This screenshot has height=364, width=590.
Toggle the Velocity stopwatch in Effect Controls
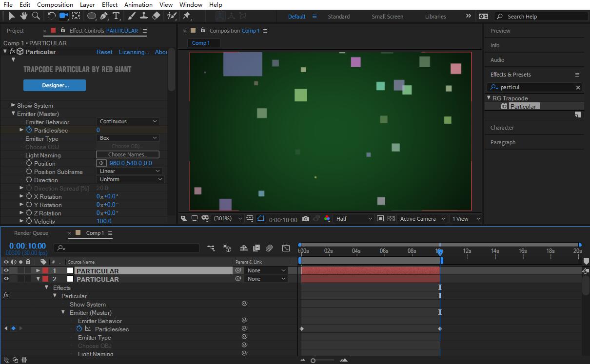click(x=29, y=221)
